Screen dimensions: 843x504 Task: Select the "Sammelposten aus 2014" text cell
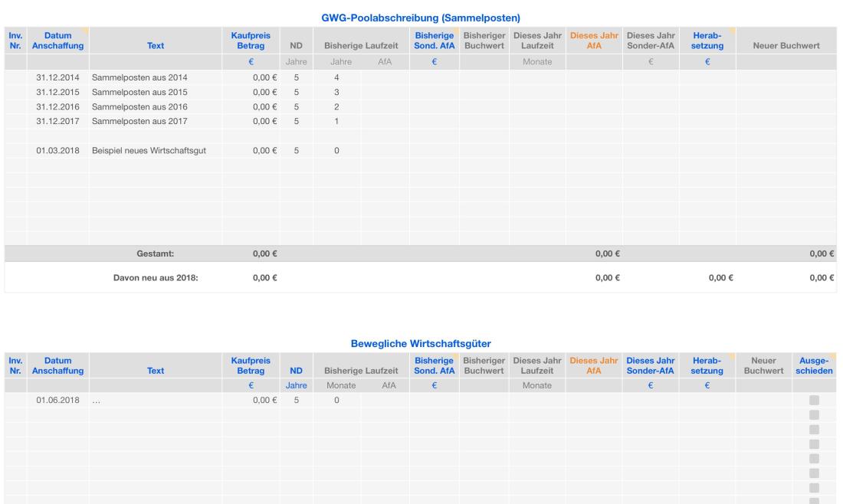tap(139, 77)
